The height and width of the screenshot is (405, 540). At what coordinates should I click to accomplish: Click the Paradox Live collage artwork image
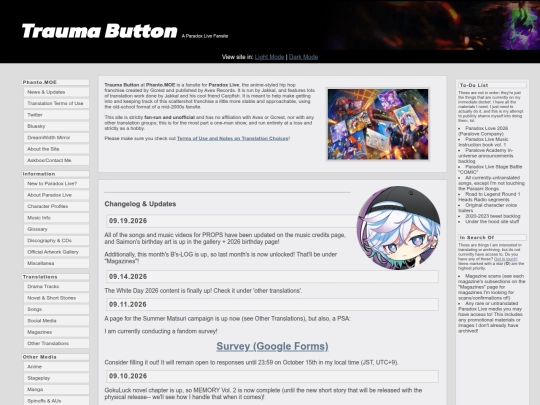pyautogui.click(x=378, y=124)
